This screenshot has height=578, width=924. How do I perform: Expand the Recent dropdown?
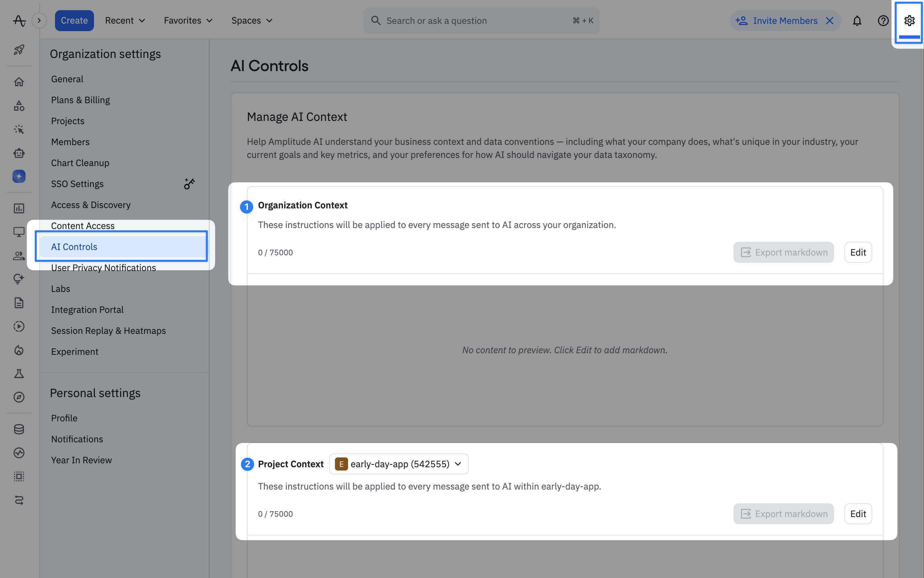(124, 20)
